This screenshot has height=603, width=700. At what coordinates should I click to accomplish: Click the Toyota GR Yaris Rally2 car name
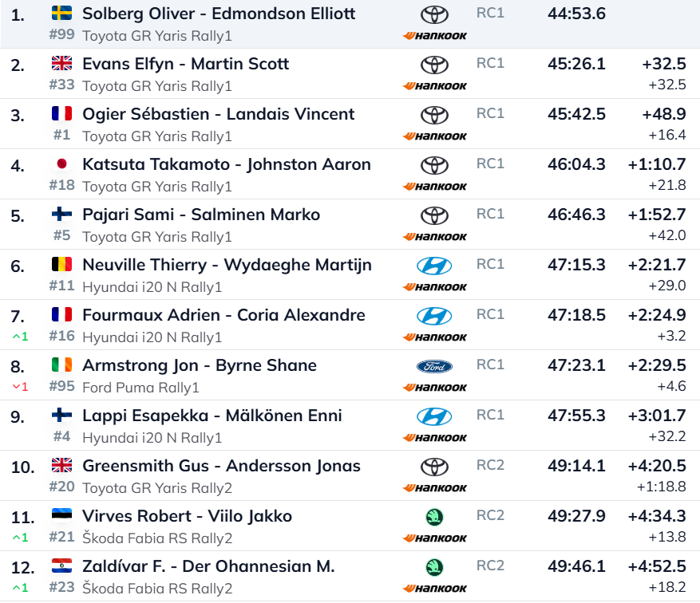[157, 488]
